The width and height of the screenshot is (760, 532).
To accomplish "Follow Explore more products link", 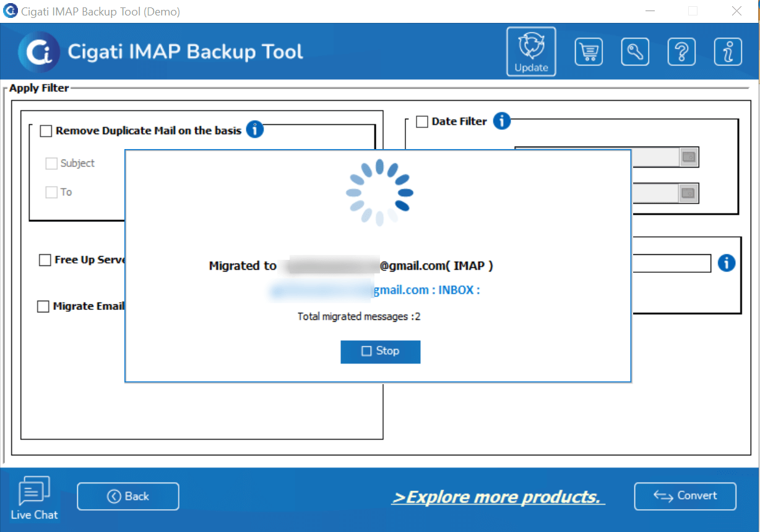I will [498, 497].
